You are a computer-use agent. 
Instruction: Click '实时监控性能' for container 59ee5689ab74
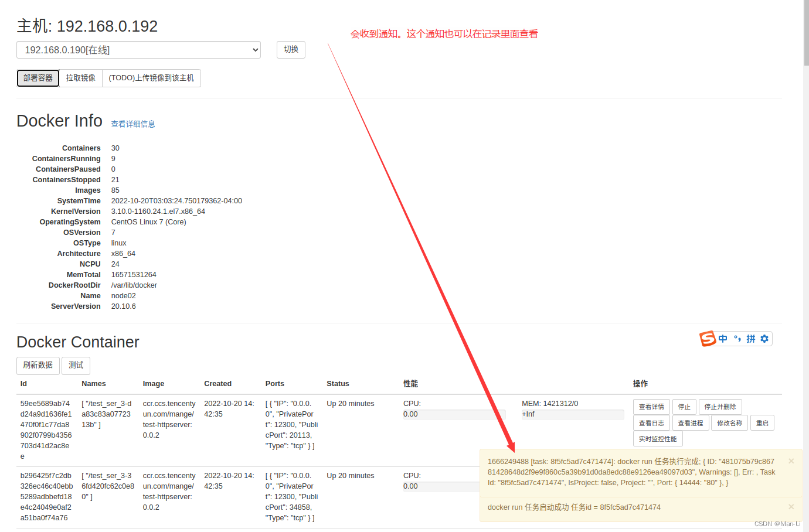tap(658, 439)
